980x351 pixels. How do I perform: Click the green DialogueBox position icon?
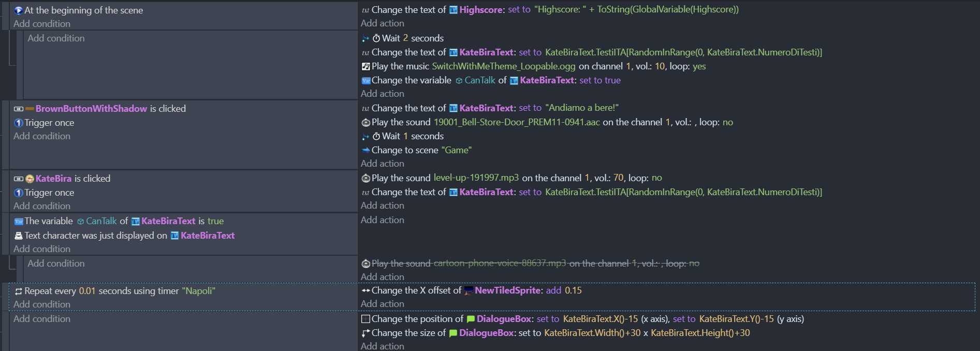click(x=471, y=319)
